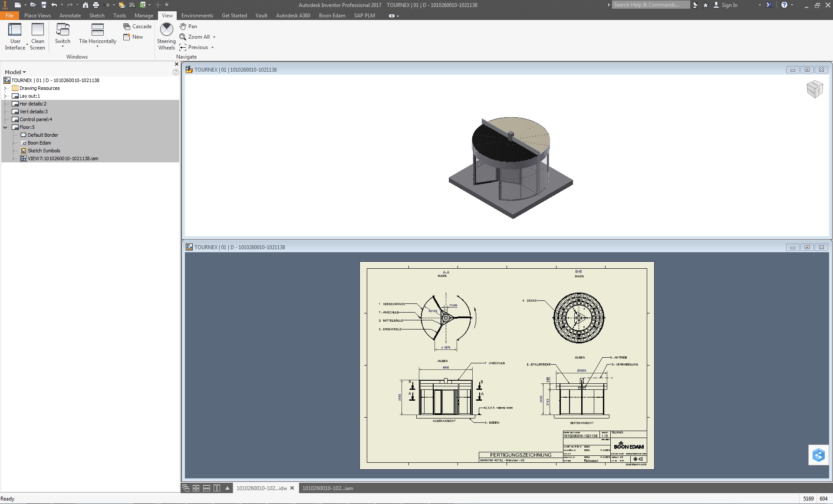Collapse the Floor:5 sheet node

coord(6,127)
